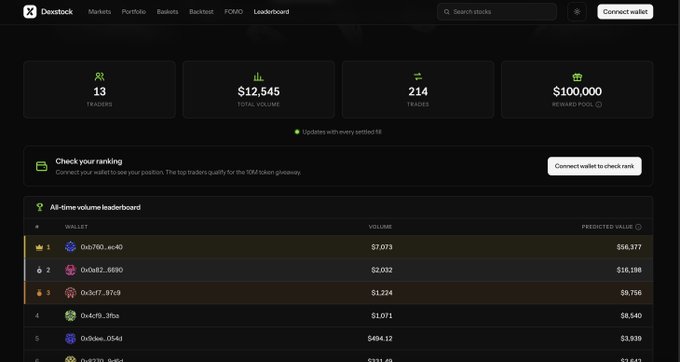Viewport: 680px width, 362px height.
Task: Open the Markets page
Action: coord(99,12)
